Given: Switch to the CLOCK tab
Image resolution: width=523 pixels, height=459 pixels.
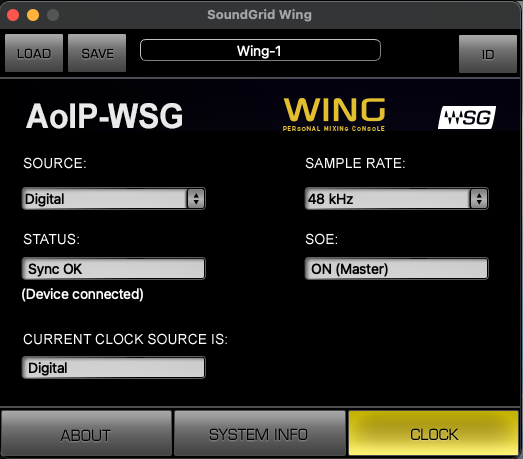Looking at the screenshot, I should (x=434, y=434).
